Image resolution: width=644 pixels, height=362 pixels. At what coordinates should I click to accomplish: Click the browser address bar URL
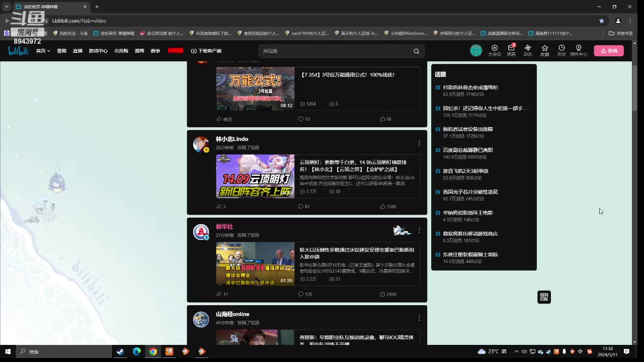[79, 21]
